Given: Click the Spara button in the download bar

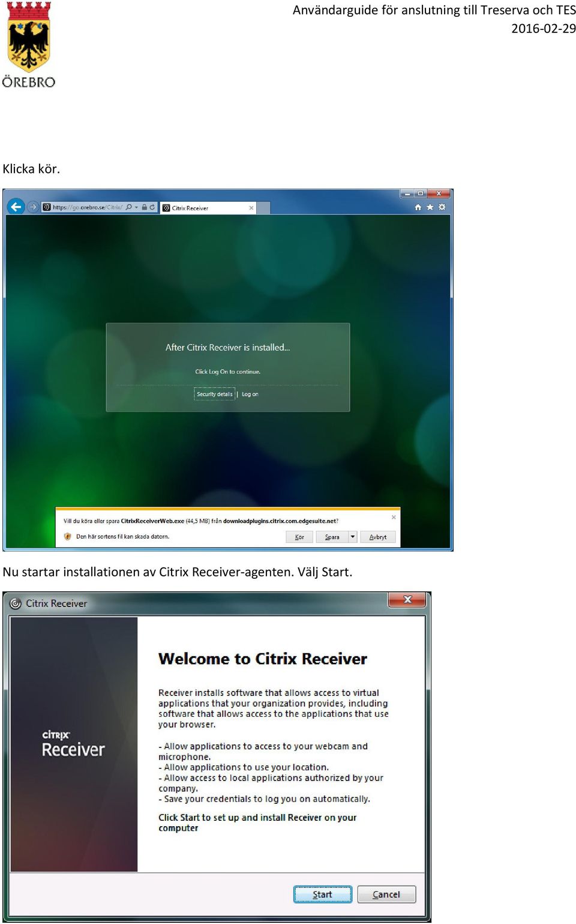Looking at the screenshot, I should (x=332, y=537).
